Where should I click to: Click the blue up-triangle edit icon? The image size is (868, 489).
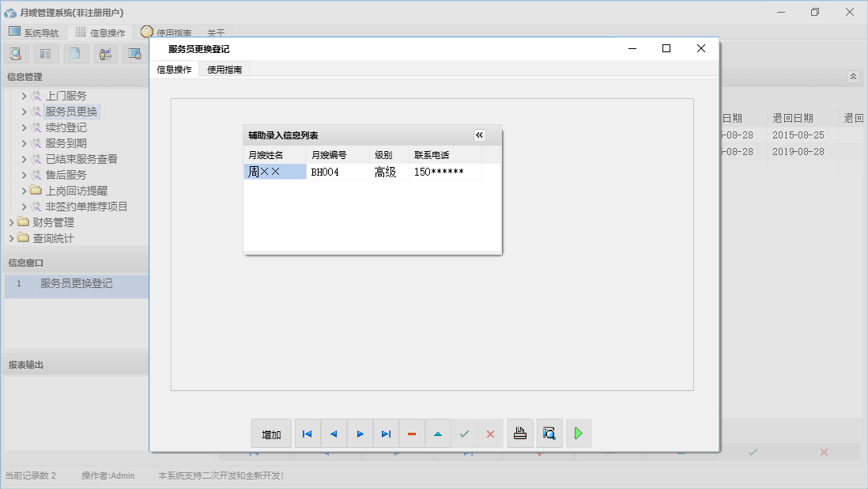pyautogui.click(x=438, y=434)
